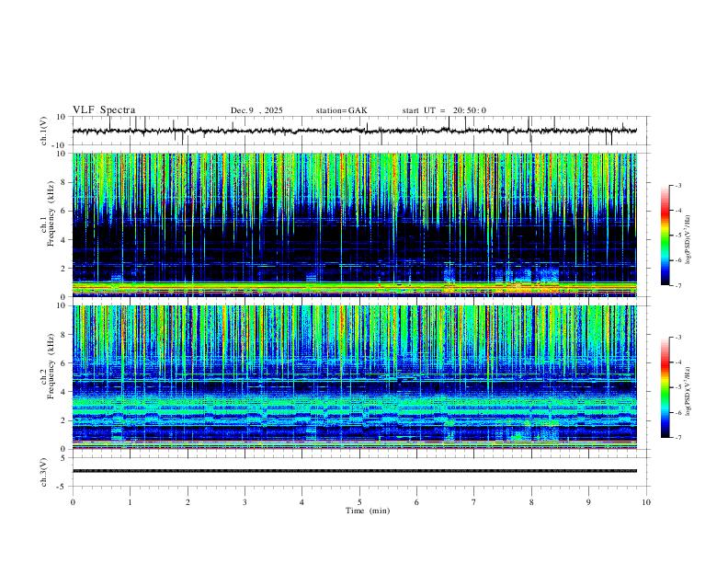Select the date text "Dec.9 , 2025"
Viewport: 728px width, 563px height.
(256, 110)
